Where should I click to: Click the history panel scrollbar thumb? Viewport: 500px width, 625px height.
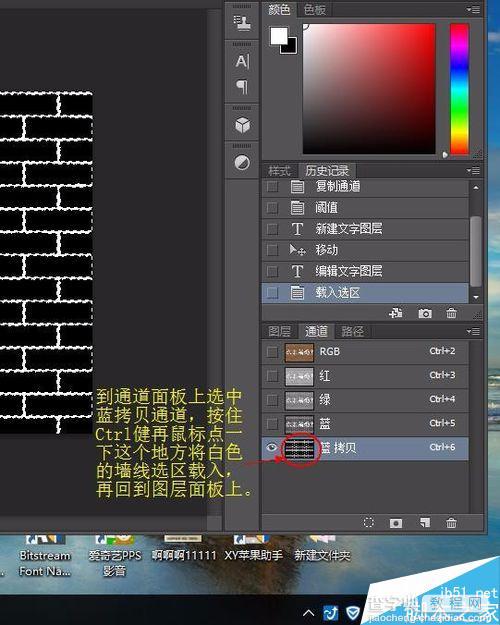coord(476,251)
